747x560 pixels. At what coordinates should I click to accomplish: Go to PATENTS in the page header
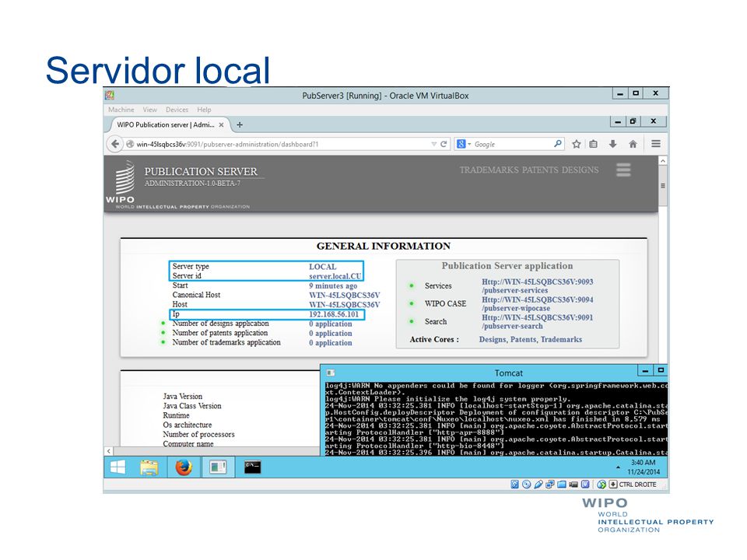tap(540, 170)
